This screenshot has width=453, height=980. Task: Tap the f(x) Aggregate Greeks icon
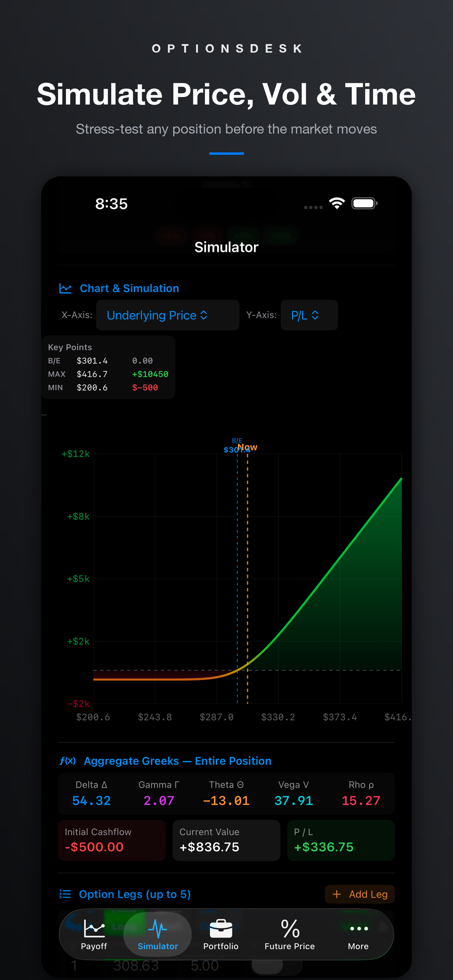coord(67,761)
